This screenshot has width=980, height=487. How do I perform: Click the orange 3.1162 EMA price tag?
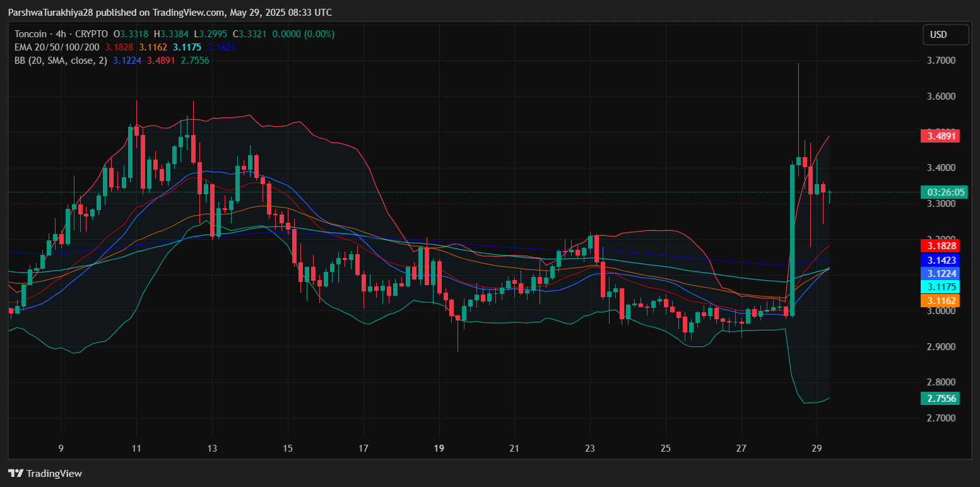[940, 301]
